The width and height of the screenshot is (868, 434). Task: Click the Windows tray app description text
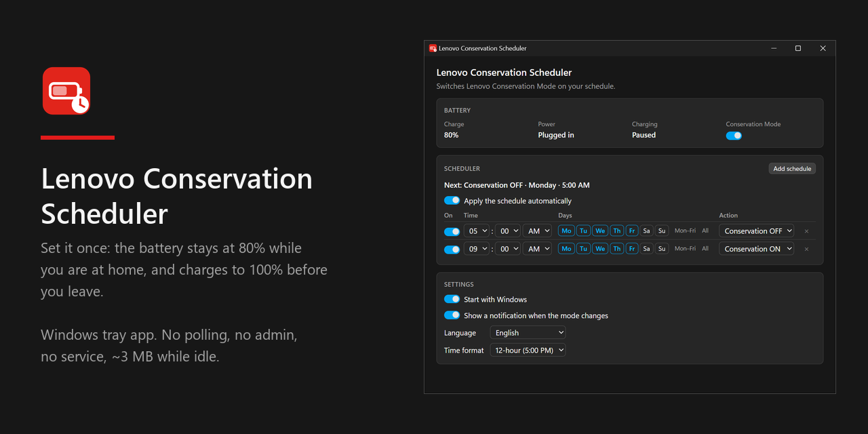tap(169, 345)
